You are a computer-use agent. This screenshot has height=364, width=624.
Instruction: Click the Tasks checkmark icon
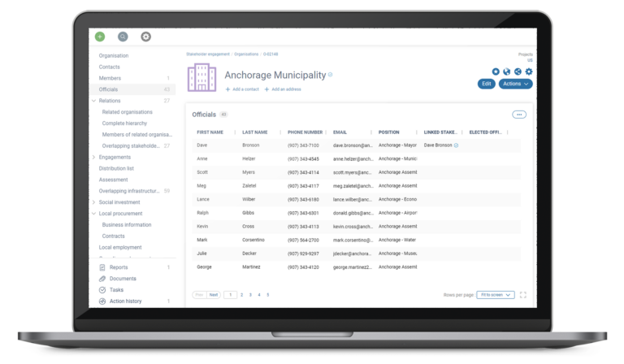click(102, 290)
